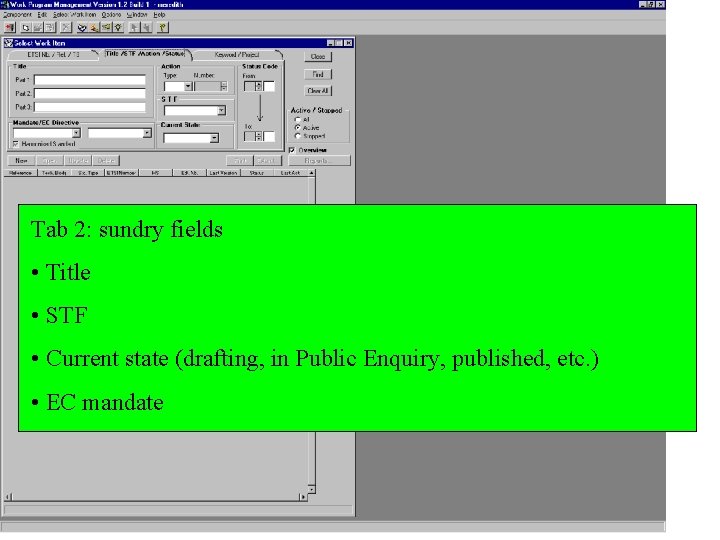Click the Status column header

[x=257, y=173]
